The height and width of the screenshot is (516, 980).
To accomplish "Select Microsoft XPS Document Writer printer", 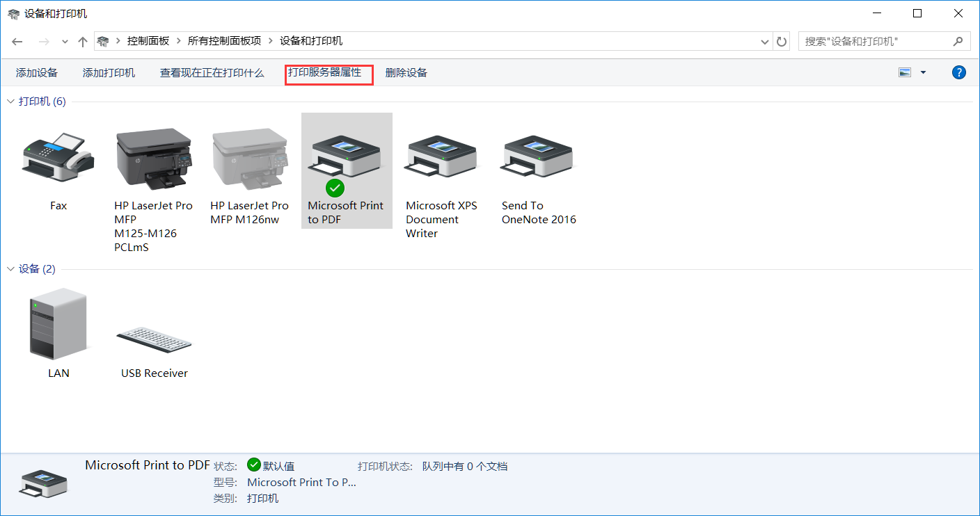I will pyautogui.click(x=442, y=157).
